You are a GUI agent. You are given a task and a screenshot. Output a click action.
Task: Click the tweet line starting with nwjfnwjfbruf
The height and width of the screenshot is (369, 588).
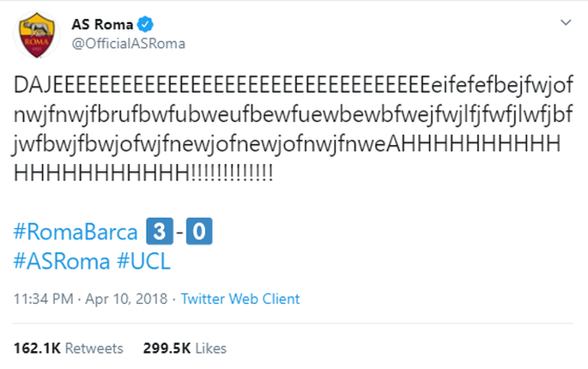tap(294, 114)
